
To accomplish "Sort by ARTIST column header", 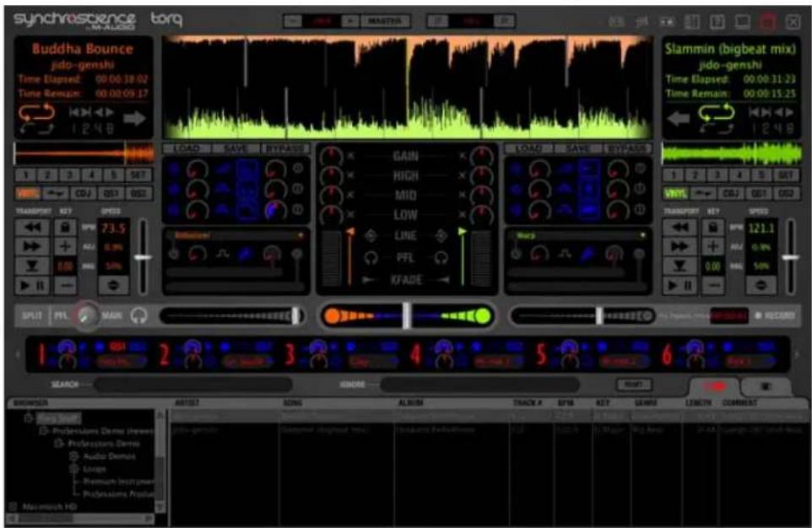I will tap(187, 402).
